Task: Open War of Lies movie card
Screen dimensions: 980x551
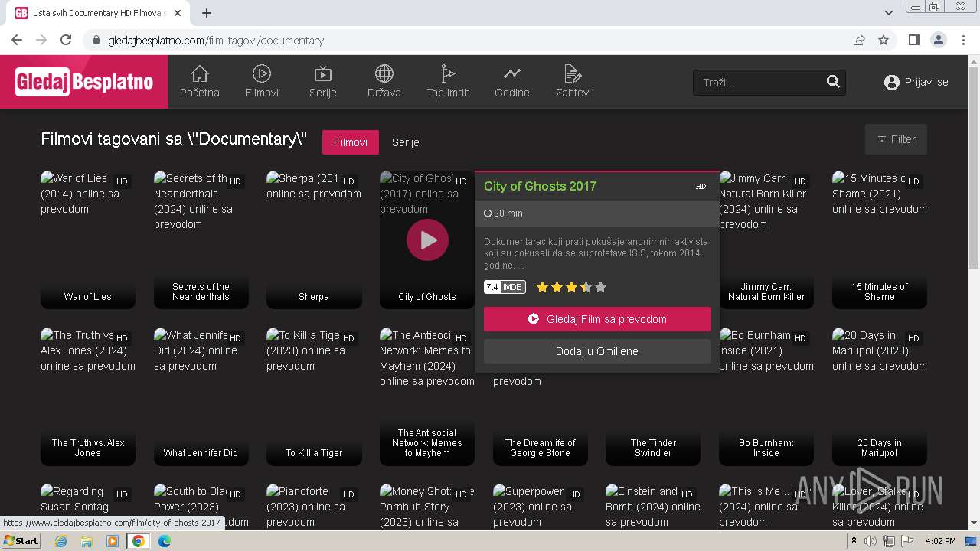Action: pyautogui.click(x=88, y=240)
